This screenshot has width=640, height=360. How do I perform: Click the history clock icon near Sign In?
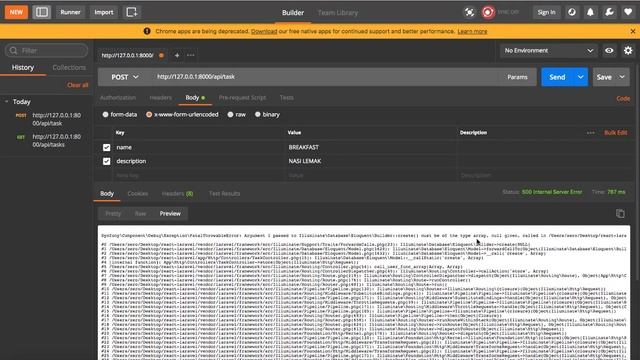[571, 12]
